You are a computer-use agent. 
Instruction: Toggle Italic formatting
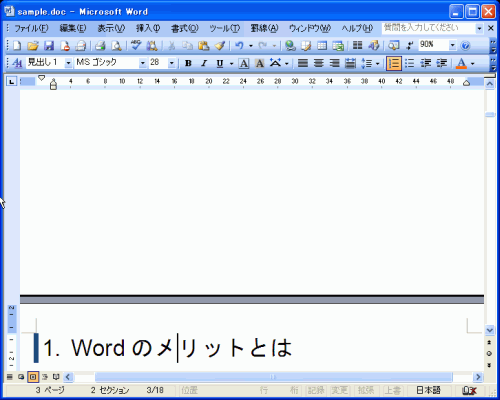[204, 63]
